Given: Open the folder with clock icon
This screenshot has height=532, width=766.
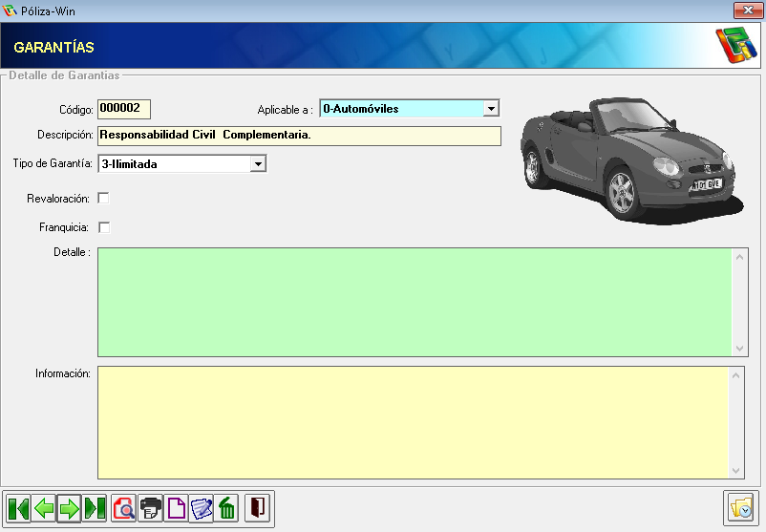Looking at the screenshot, I should (740, 508).
